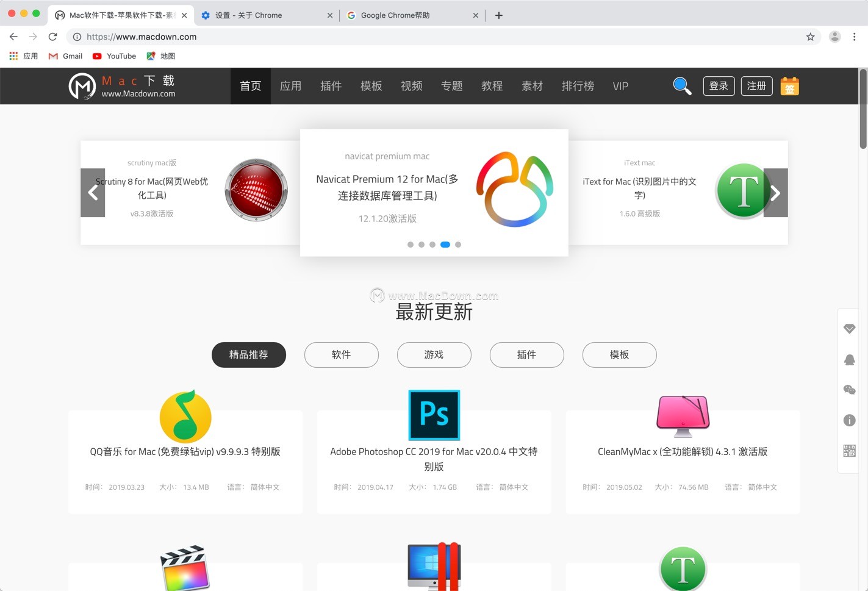Go back a slide with the left arrow
This screenshot has width=868, height=591.
click(93, 193)
